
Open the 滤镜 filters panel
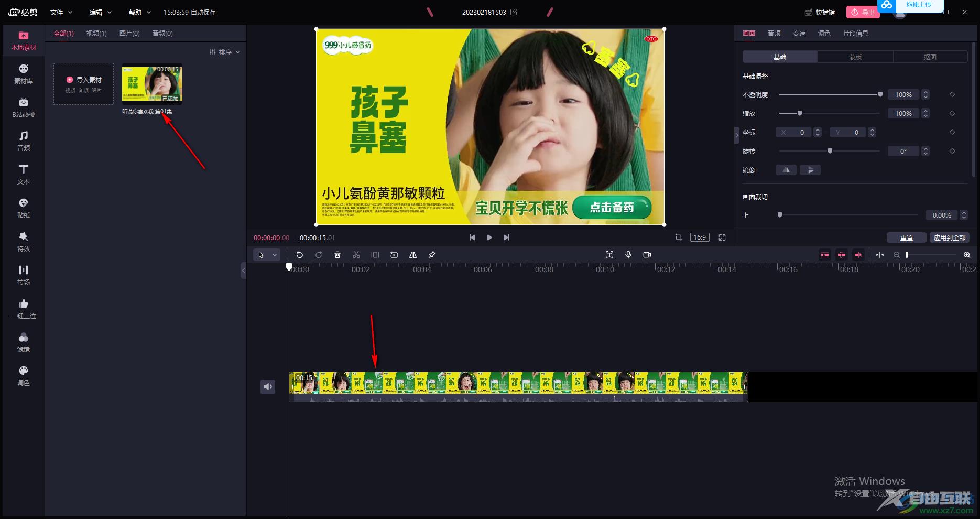pyautogui.click(x=24, y=343)
